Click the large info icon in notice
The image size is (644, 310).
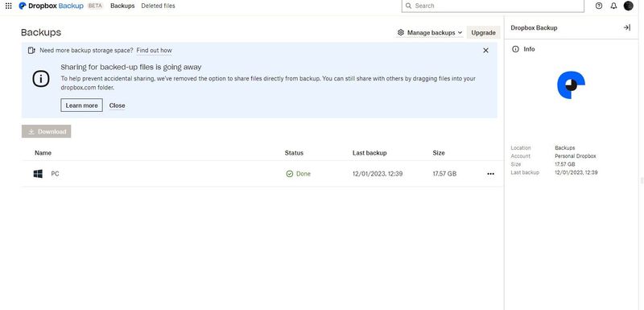pyautogui.click(x=41, y=79)
